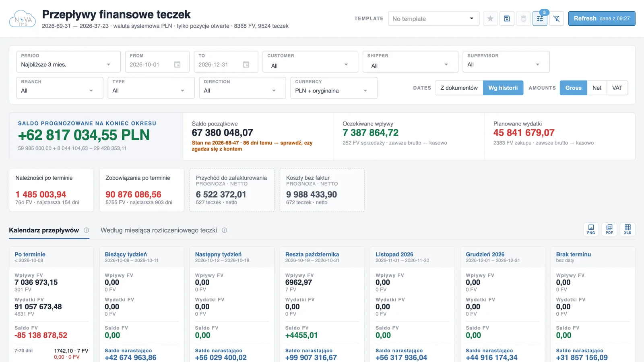Open the Period dropdown
This screenshot has width=644, height=362.
[x=68, y=62]
